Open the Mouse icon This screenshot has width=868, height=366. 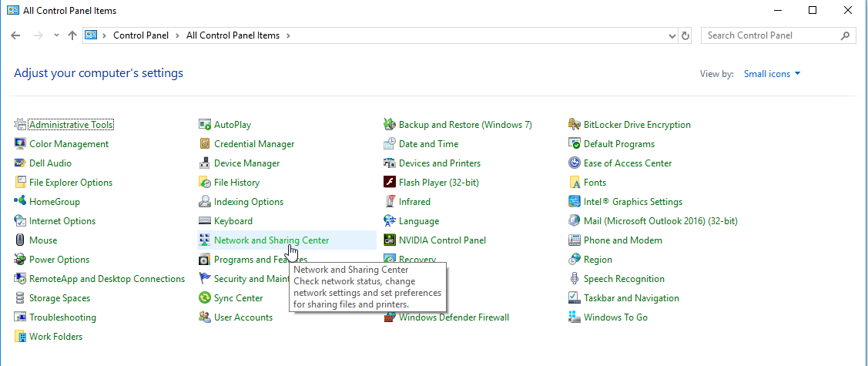pos(20,240)
